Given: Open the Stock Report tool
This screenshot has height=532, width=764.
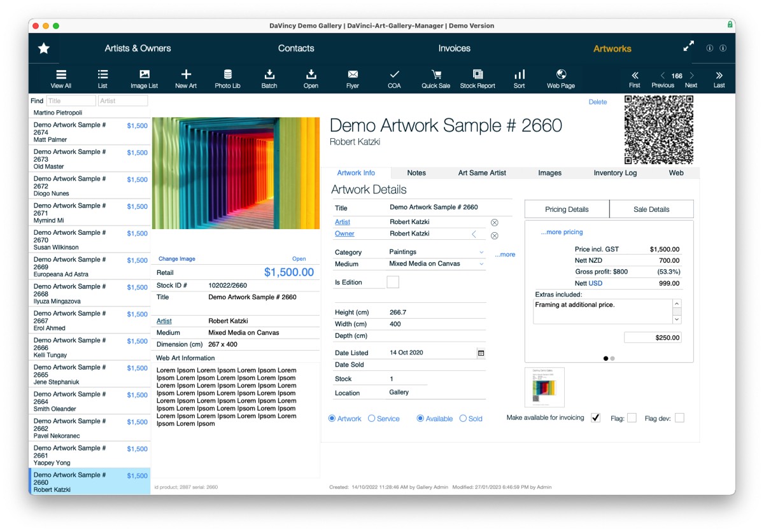Looking at the screenshot, I should [x=478, y=78].
